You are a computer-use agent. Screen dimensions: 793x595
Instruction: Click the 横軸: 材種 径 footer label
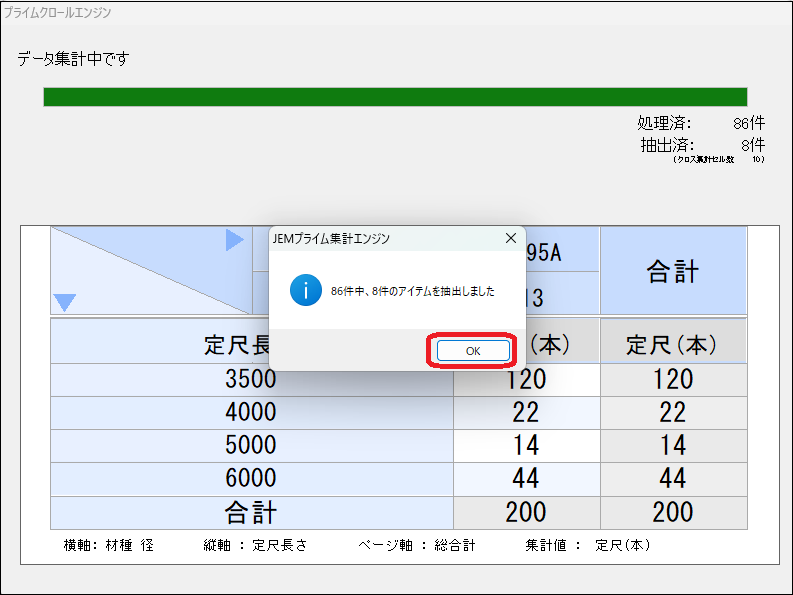(x=108, y=545)
